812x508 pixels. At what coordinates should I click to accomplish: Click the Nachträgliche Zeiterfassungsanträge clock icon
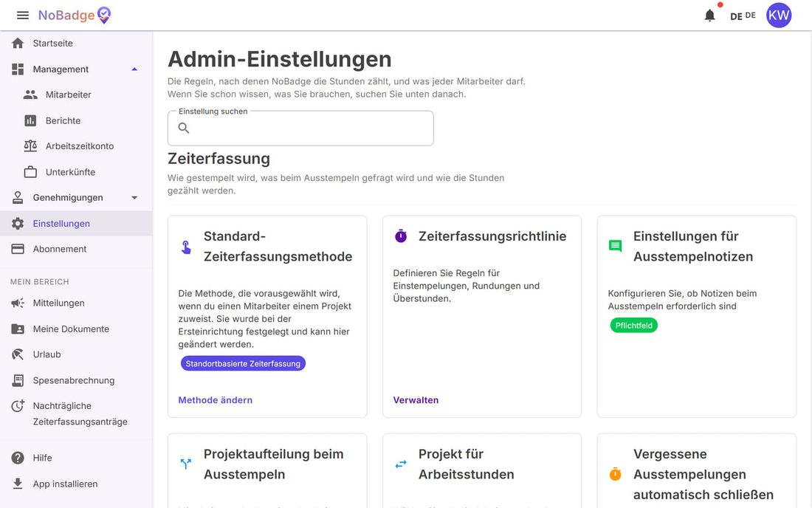pos(18,406)
